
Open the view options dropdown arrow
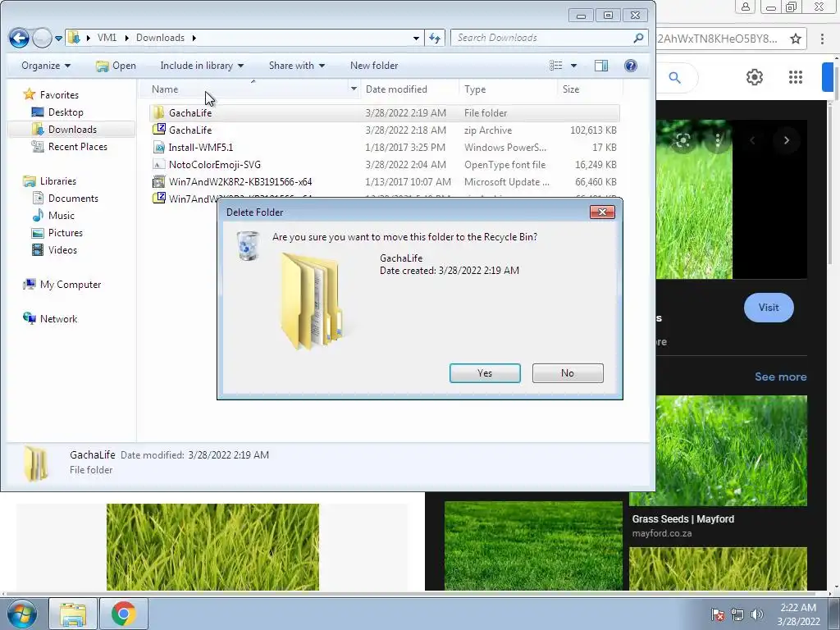[x=573, y=66]
